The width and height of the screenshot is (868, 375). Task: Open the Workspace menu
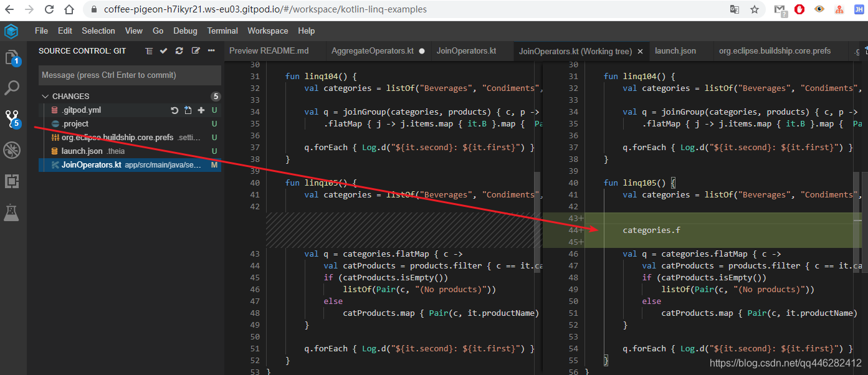pyautogui.click(x=268, y=31)
